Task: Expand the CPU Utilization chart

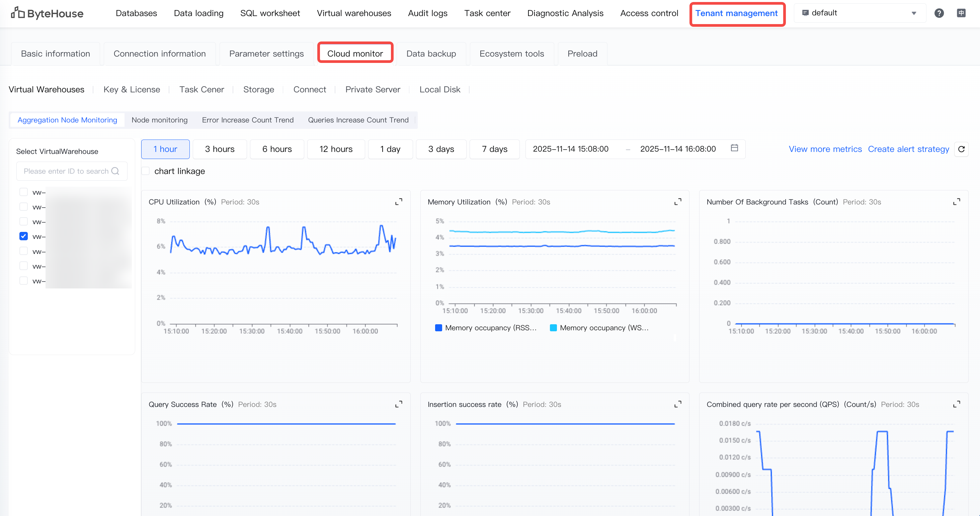Action: coord(398,202)
